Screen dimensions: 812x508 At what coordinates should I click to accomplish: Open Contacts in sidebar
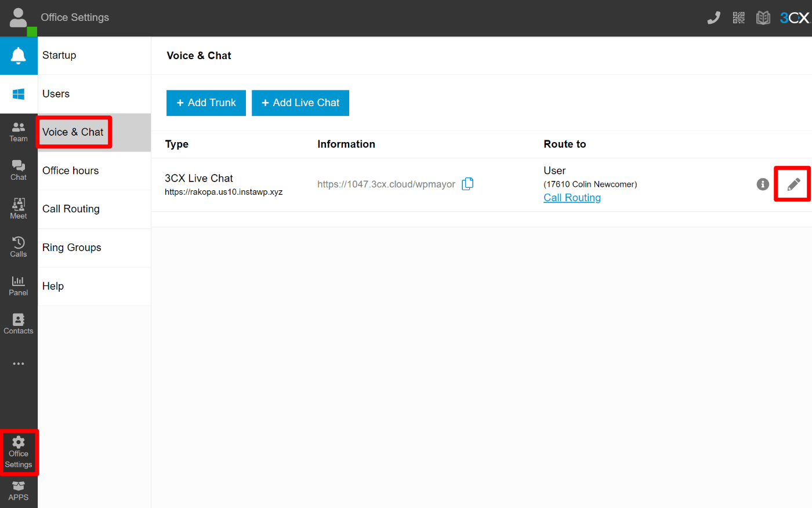click(x=19, y=324)
